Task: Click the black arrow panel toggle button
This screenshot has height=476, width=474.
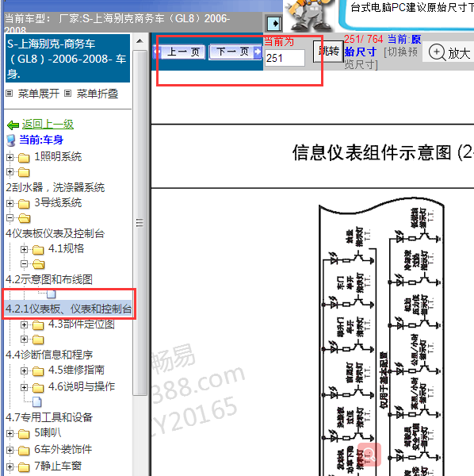Action: click(x=273, y=23)
